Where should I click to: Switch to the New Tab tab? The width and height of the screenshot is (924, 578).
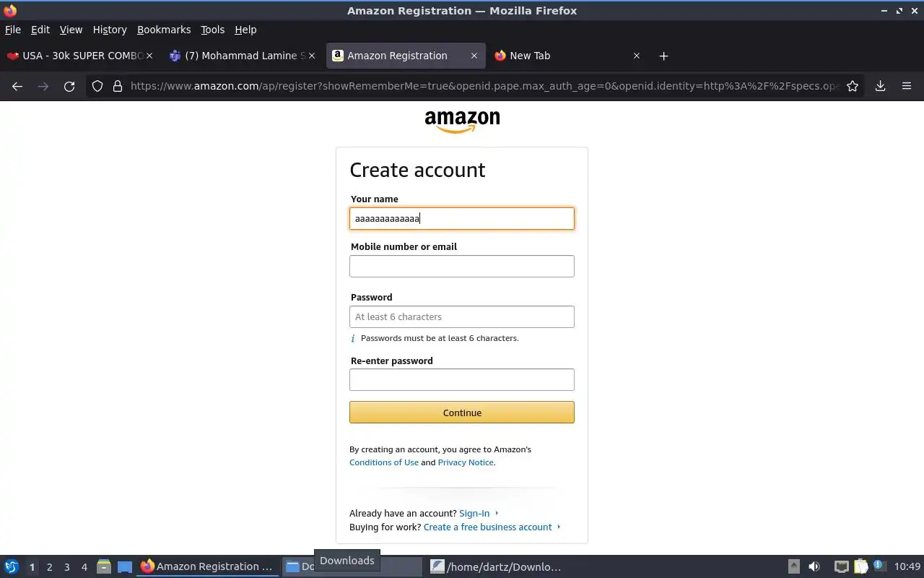pyautogui.click(x=568, y=56)
